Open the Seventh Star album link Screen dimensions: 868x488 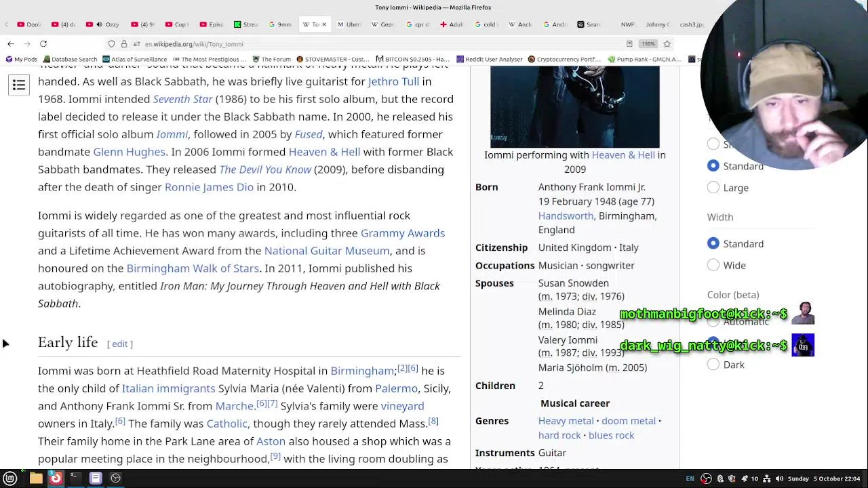point(183,99)
